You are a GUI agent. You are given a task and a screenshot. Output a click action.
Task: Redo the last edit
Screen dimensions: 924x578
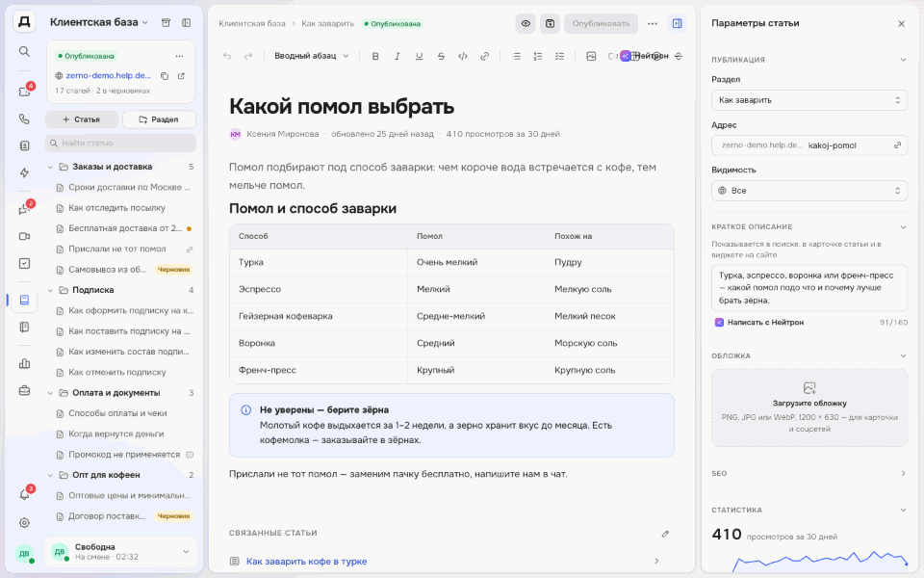click(248, 56)
